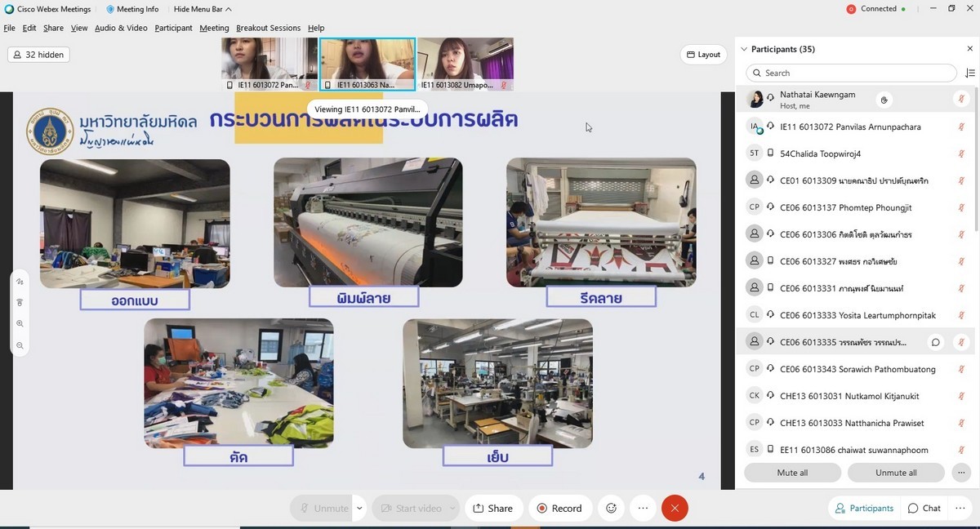Collapse the Participants (35) panel header
Image resolution: width=980 pixels, height=529 pixels.
tap(743, 50)
